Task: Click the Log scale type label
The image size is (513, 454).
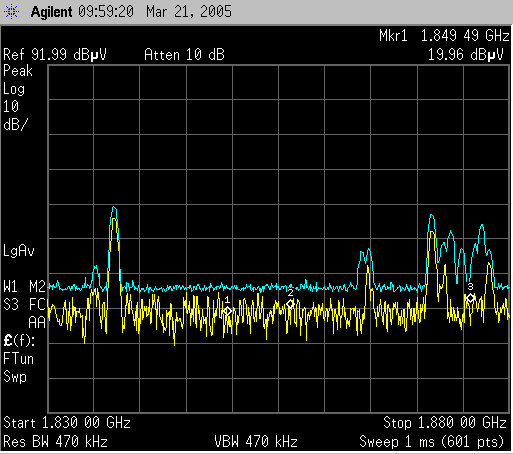Action: pyautogui.click(x=14, y=89)
